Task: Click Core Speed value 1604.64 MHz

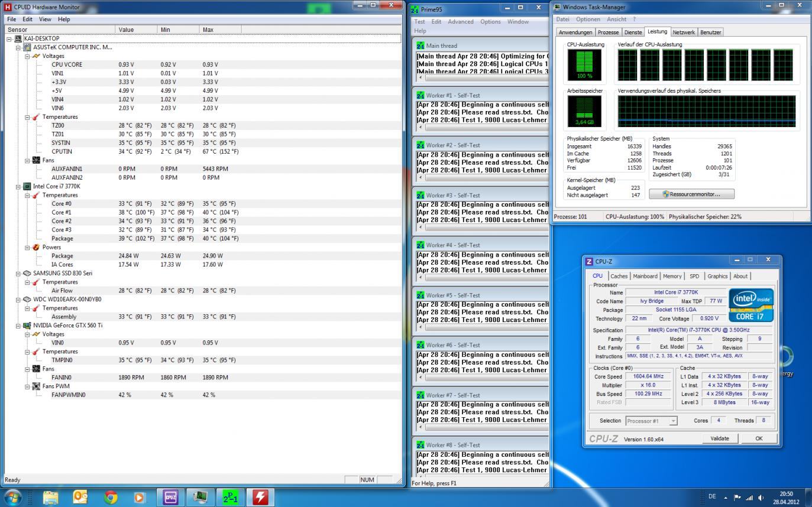Action: coord(649,376)
